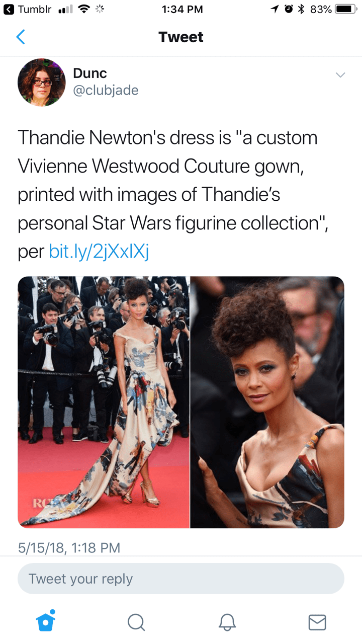
Task: Open the bit.ly/2jXxlXj link
Action: [x=99, y=252]
